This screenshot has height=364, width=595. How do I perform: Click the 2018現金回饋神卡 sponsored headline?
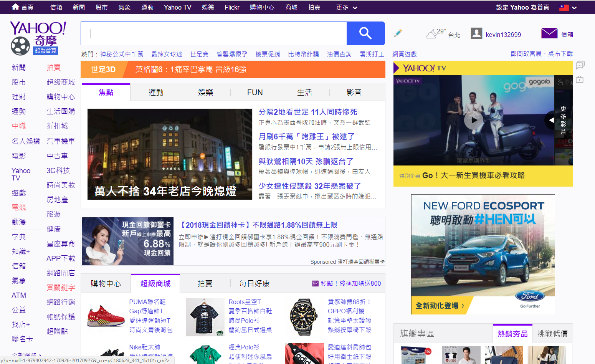click(x=258, y=225)
